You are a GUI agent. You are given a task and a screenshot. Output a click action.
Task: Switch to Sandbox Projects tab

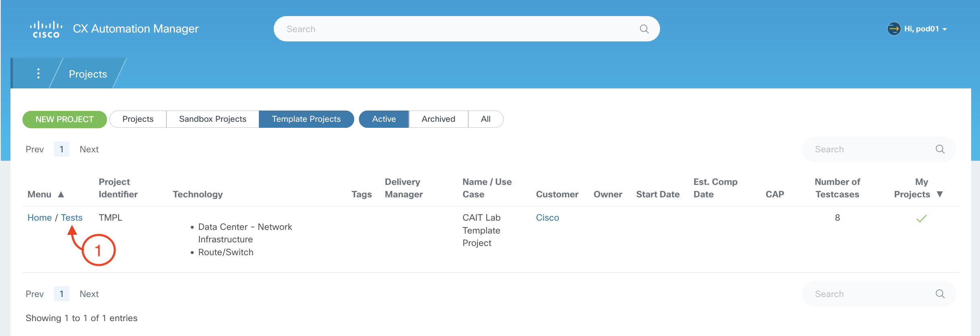pos(212,119)
